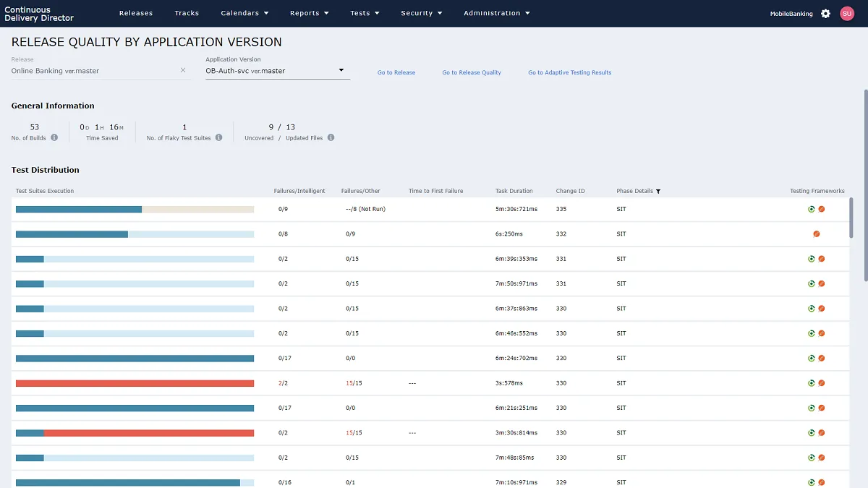Image resolution: width=868 pixels, height=488 pixels.
Task: Open the settings gear in the top bar
Action: (825, 13)
